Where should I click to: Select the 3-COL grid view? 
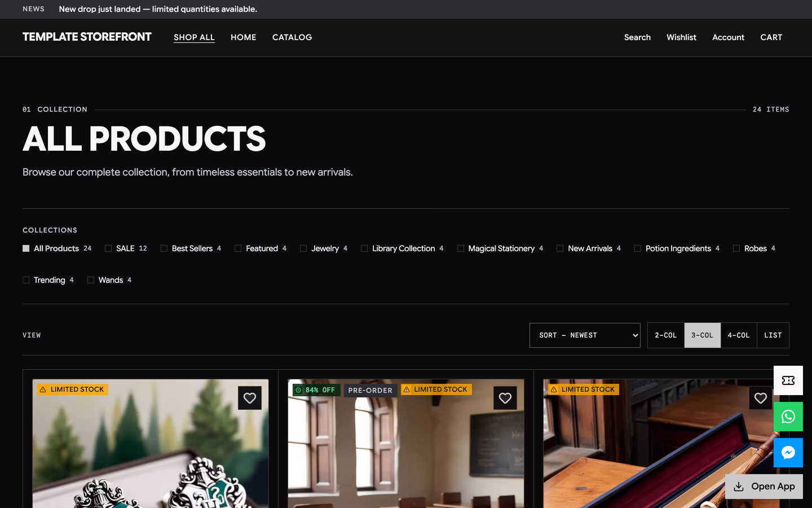pyautogui.click(x=703, y=335)
